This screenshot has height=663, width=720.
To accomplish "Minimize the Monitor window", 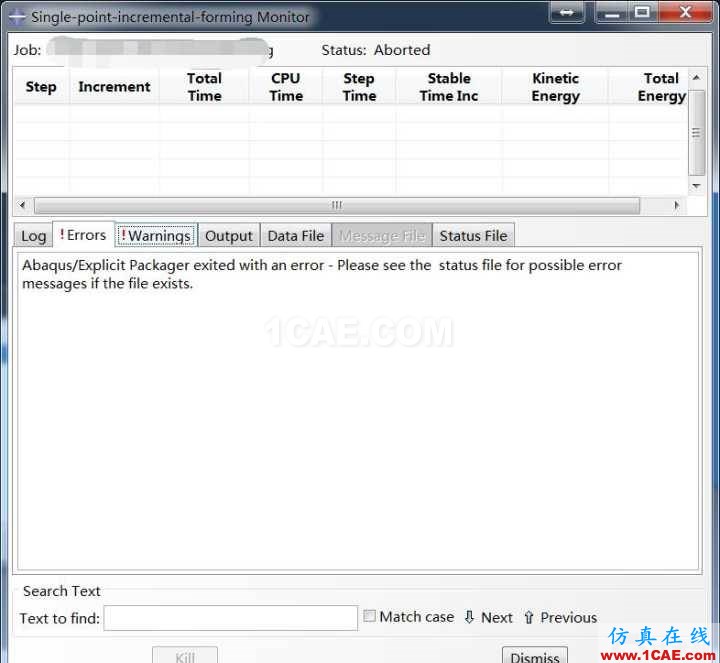I will click(x=612, y=12).
